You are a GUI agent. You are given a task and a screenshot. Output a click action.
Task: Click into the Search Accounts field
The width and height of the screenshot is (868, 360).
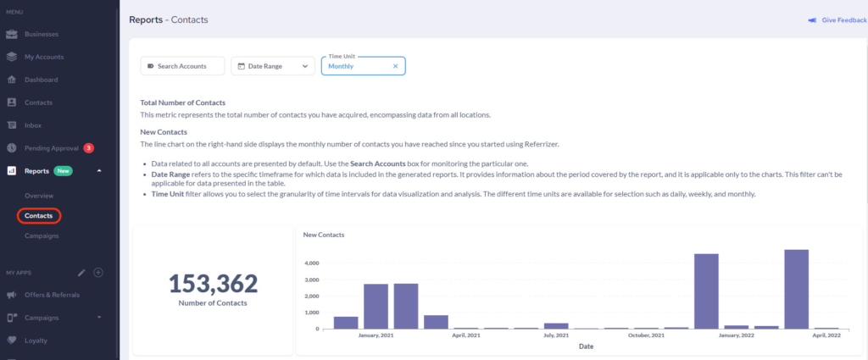tap(183, 66)
